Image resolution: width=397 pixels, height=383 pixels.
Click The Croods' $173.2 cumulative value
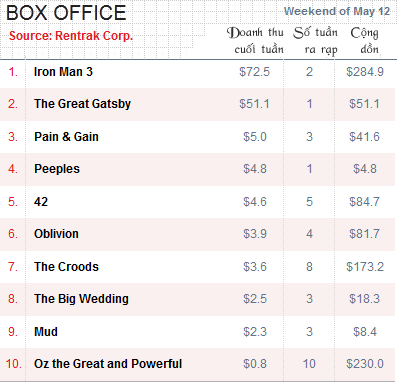(365, 267)
